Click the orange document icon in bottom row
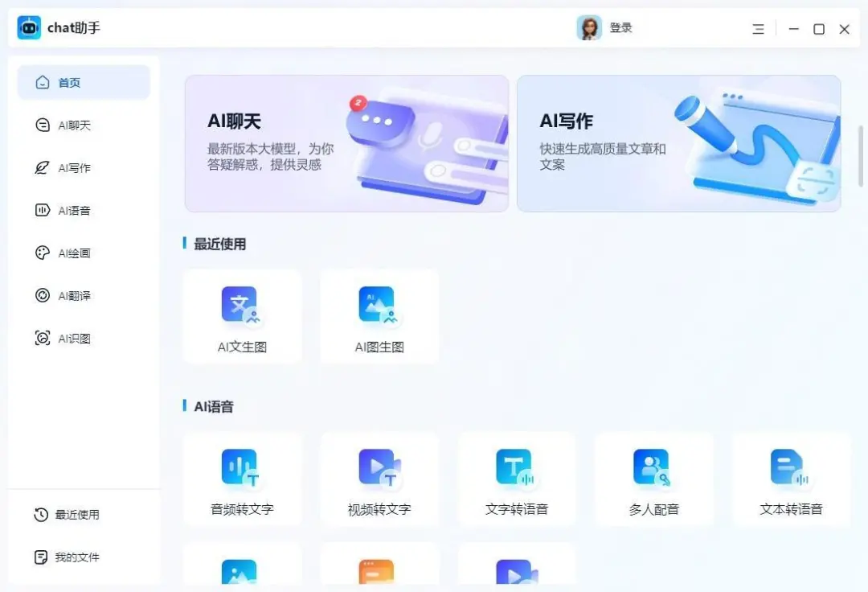 (376, 572)
